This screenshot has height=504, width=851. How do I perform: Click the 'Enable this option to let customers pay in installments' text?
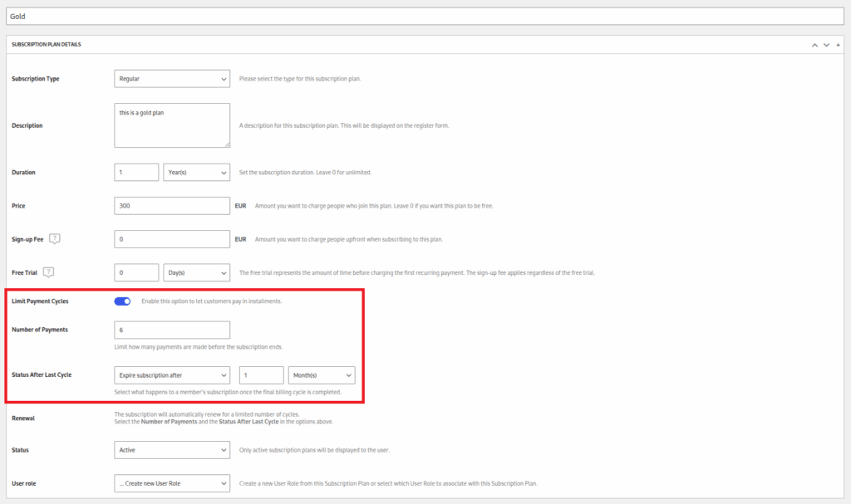(x=212, y=301)
